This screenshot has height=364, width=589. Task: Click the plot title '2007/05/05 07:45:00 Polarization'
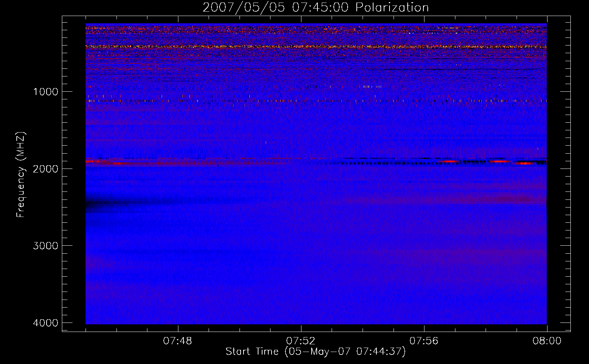[x=316, y=8]
